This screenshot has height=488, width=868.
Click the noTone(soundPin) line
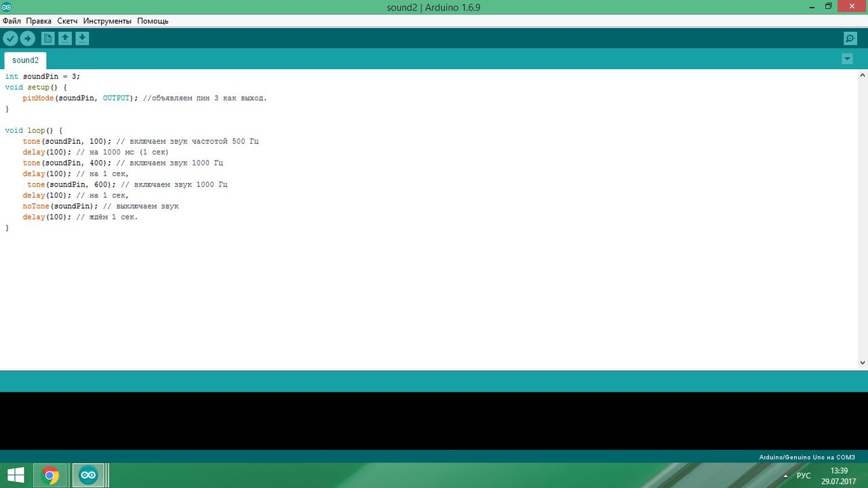100,207
